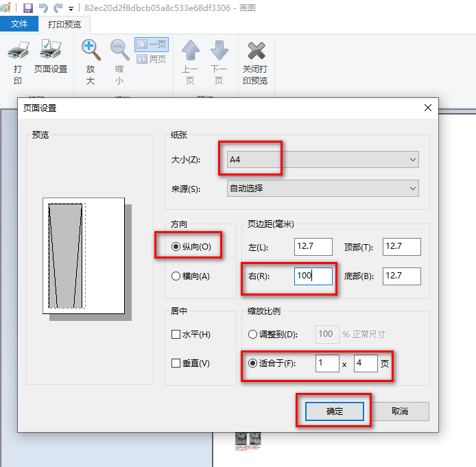Select One Page (一页) view
The width and height of the screenshot is (476, 467).
coord(151,45)
